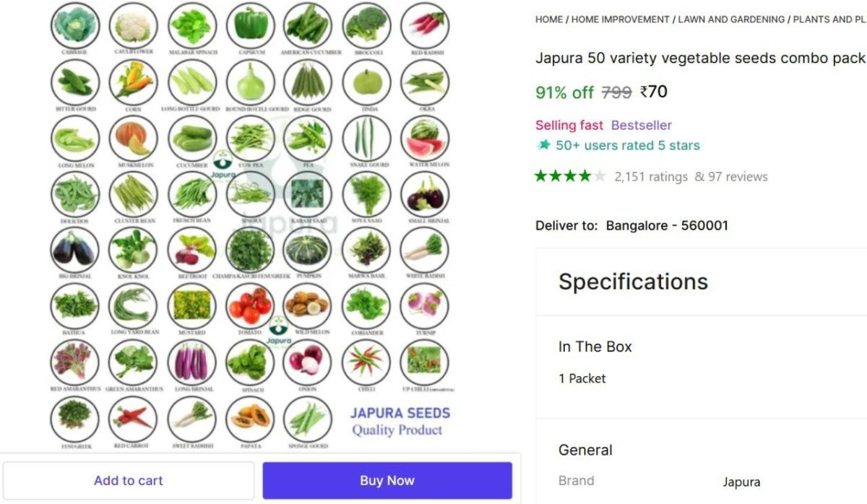Click the 50+ users rated badge icon
This screenshot has width=867, height=504.
point(544,145)
